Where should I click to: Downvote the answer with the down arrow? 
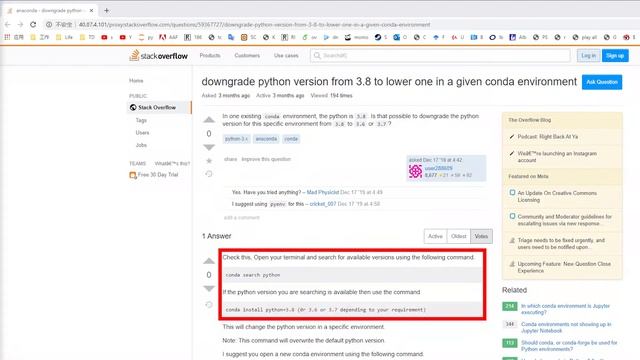coord(209,289)
